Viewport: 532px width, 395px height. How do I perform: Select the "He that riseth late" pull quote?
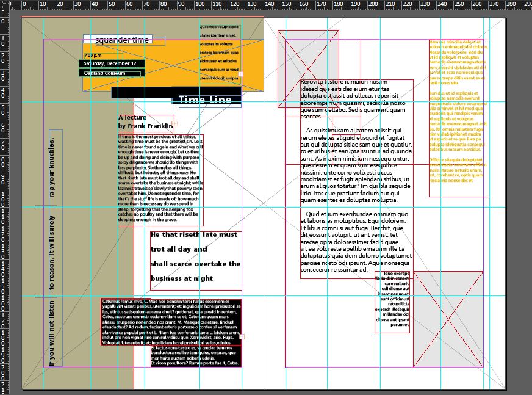click(x=195, y=256)
